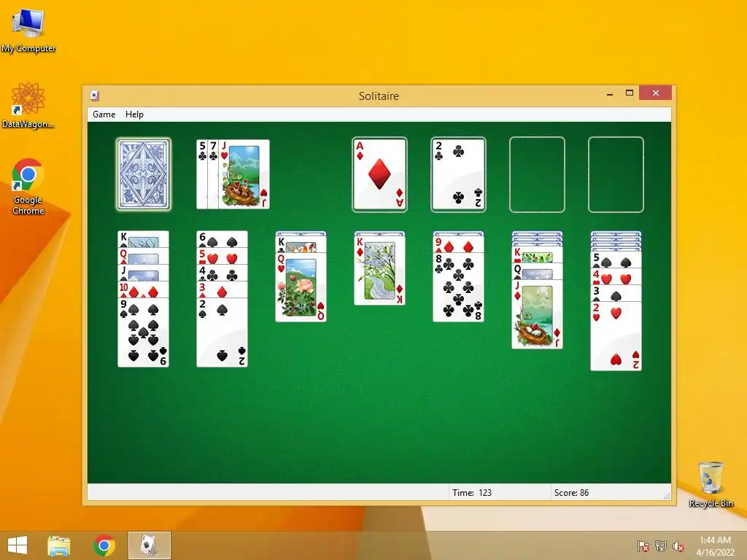Screen dimensions: 747x560
Task: Select the Jack of spades in first column
Action: (x=144, y=273)
